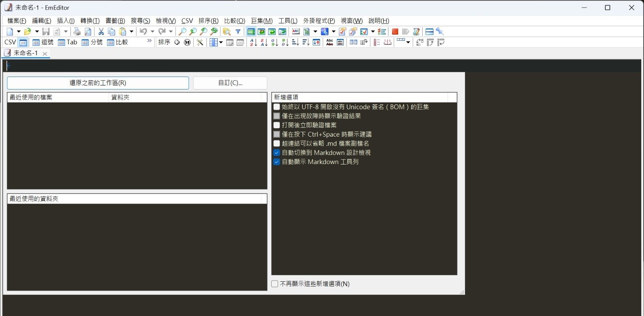This screenshot has width=644, height=316.
Task: Click the Save floppy disk icon
Action: point(46,31)
